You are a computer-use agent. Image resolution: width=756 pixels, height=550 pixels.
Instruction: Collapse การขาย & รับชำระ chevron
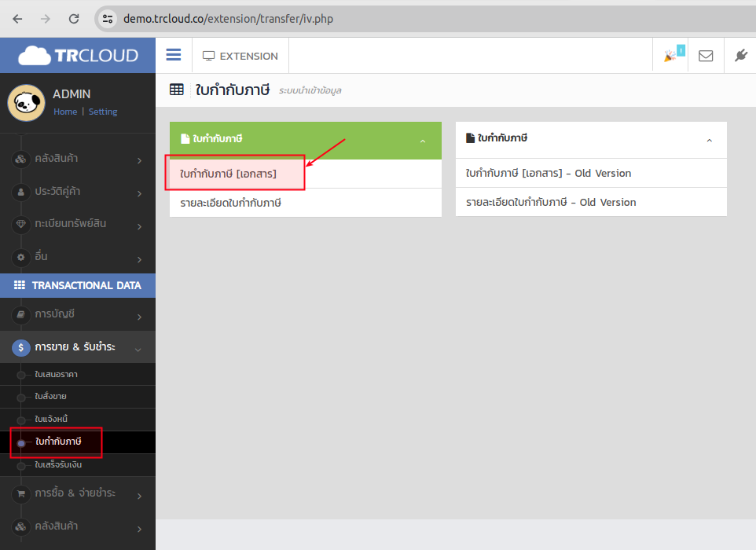[138, 350]
